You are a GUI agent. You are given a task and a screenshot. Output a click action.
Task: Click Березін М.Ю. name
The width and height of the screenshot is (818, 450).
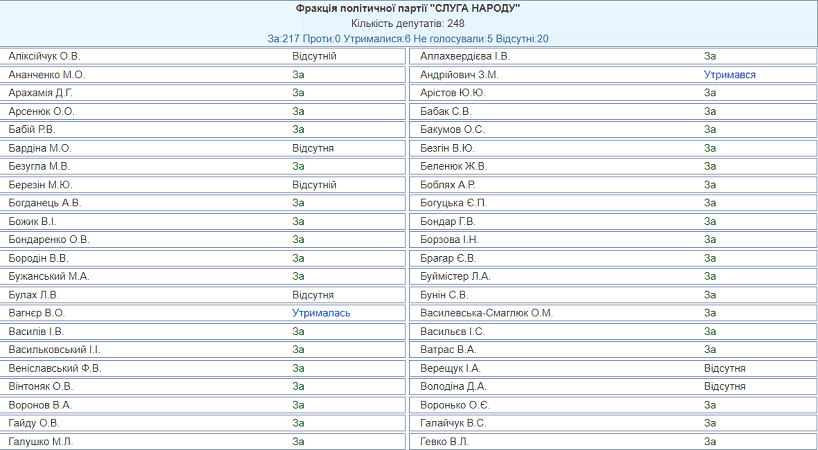(x=40, y=185)
